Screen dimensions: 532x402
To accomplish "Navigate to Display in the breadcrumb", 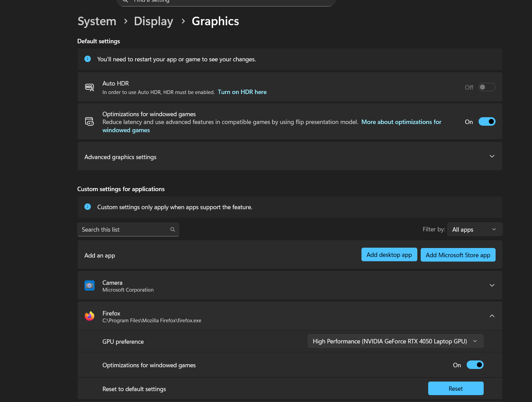I will (x=154, y=21).
